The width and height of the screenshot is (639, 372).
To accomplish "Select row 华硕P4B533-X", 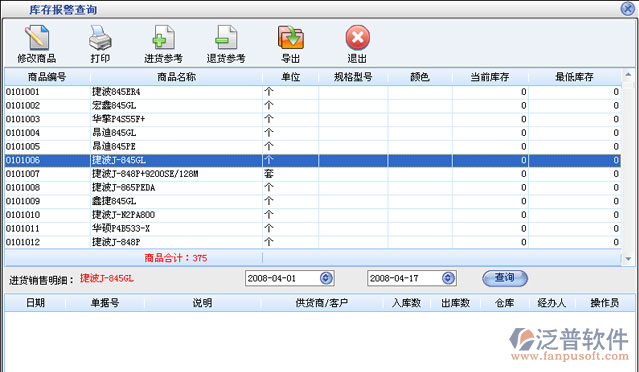I will click(x=313, y=229).
